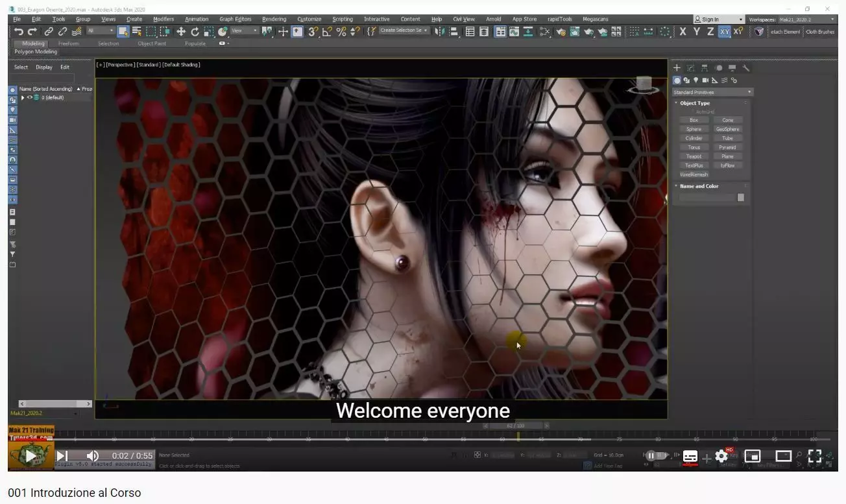
Task: Select the Link tool chain icon
Action: click(49, 31)
